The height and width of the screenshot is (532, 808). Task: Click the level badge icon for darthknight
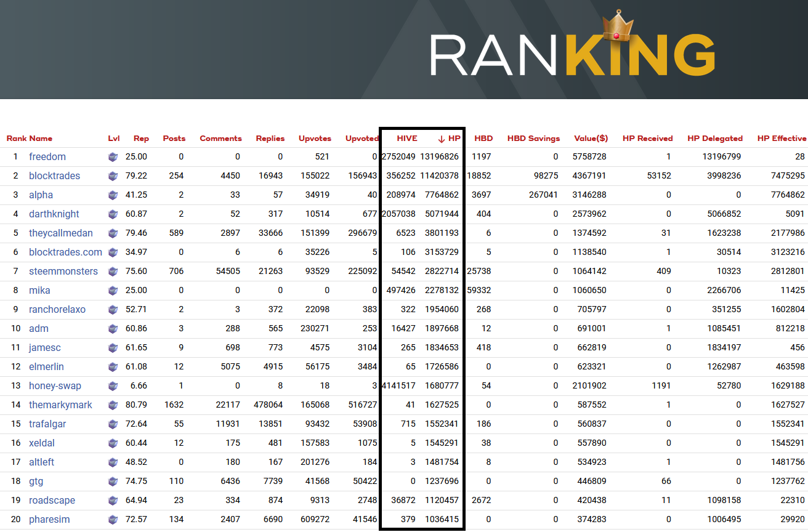(113, 214)
